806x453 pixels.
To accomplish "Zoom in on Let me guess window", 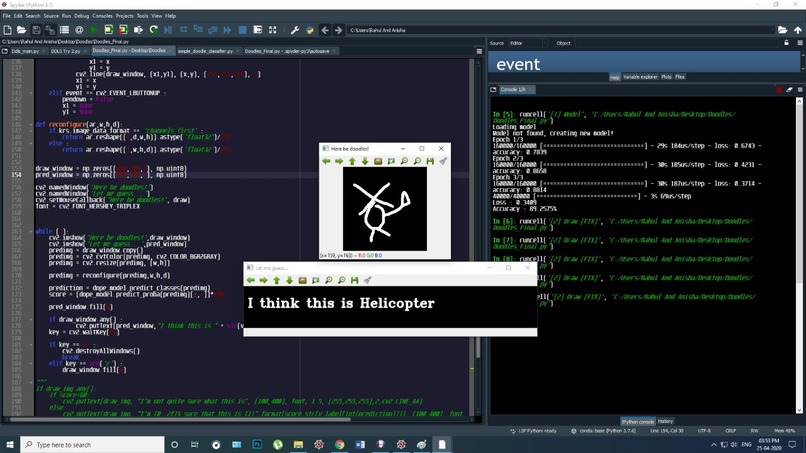I will [x=328, y=280].
